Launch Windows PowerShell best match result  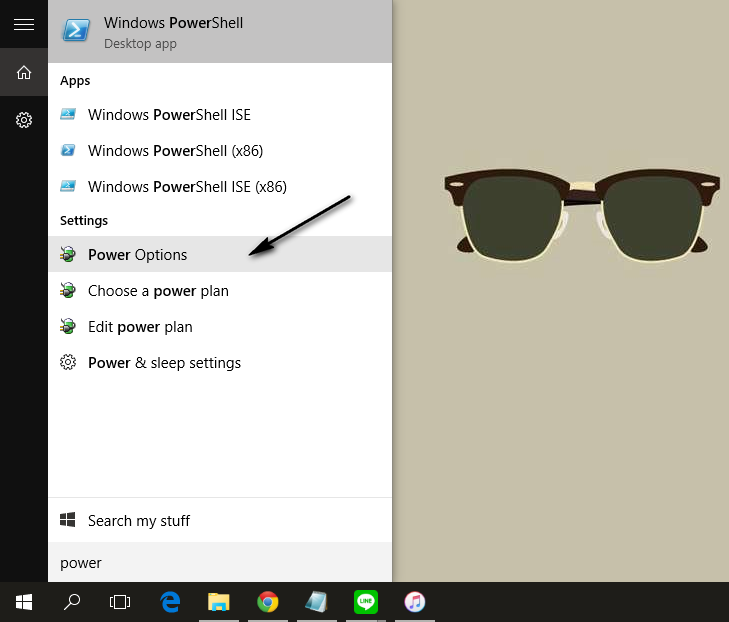tap(220, 31)
